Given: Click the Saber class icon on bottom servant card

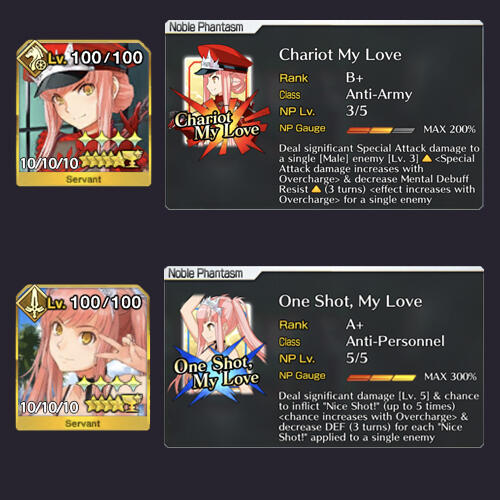Looking at the screenshot, I should [x=33, y=304].
